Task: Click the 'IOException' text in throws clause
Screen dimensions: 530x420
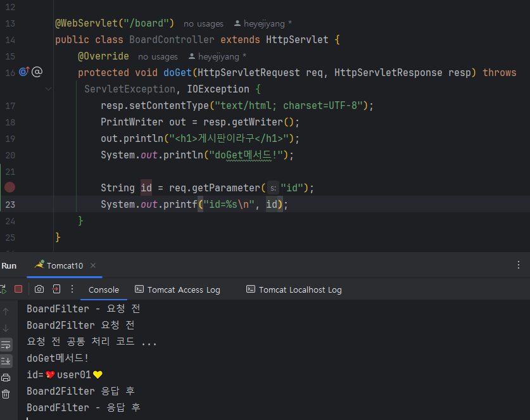Action: pos(218,89)
